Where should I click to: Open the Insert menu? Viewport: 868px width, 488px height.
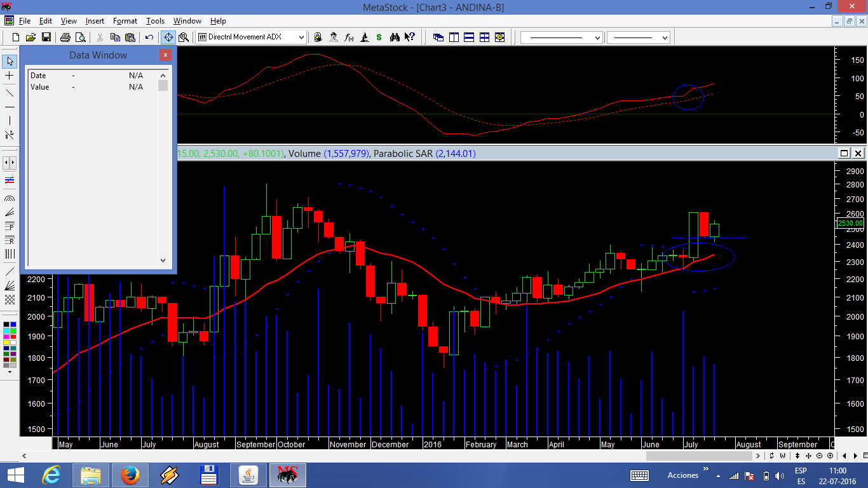(95, 21)
